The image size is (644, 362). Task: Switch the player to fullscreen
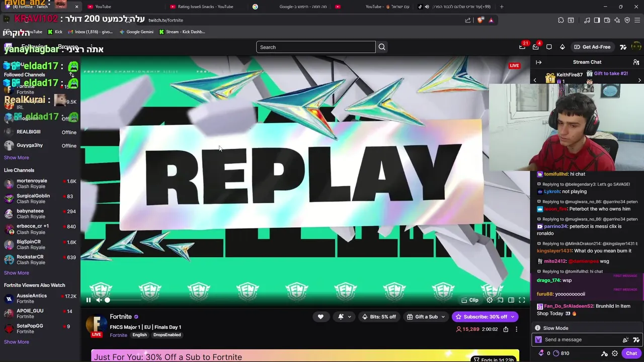coord(522,300)
